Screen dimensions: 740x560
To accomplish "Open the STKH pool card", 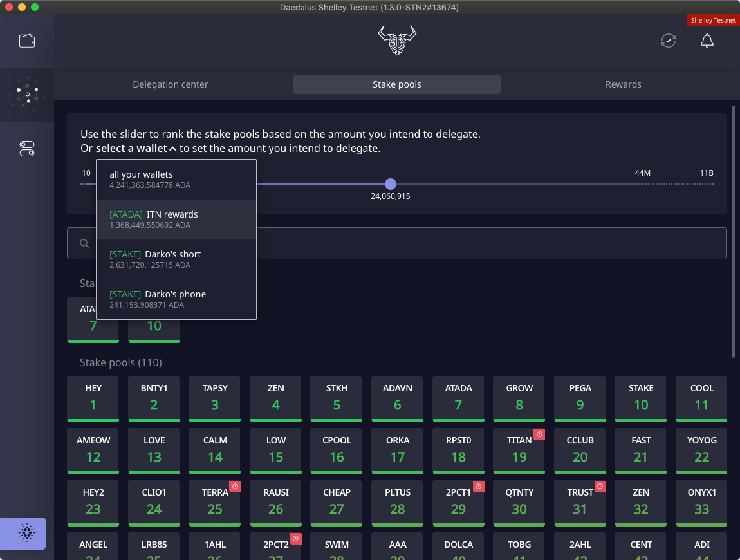I will point(337,399).
